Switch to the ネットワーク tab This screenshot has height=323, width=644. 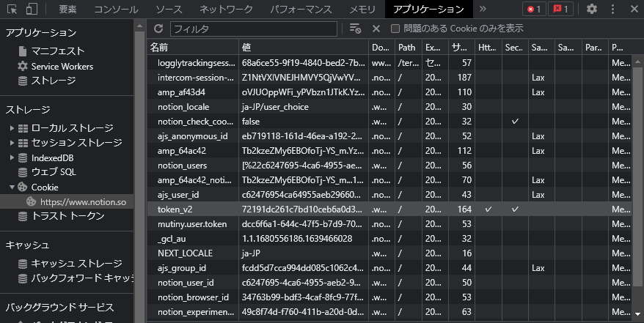tap(227, 9)
